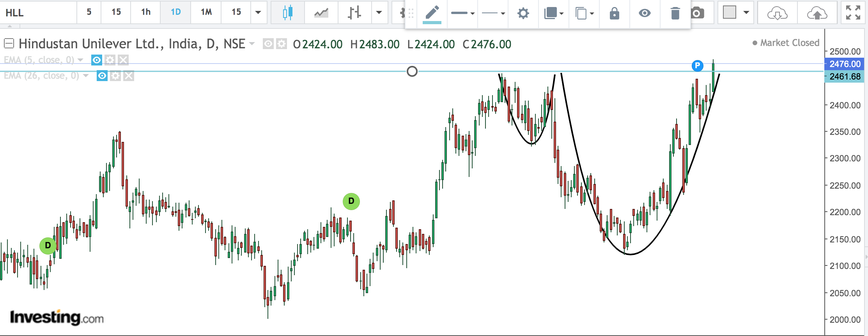Select the 1M timeframe tab
The width and height of the screenshot is (868, 336).
pyautogui.click(x=206, y=12)
